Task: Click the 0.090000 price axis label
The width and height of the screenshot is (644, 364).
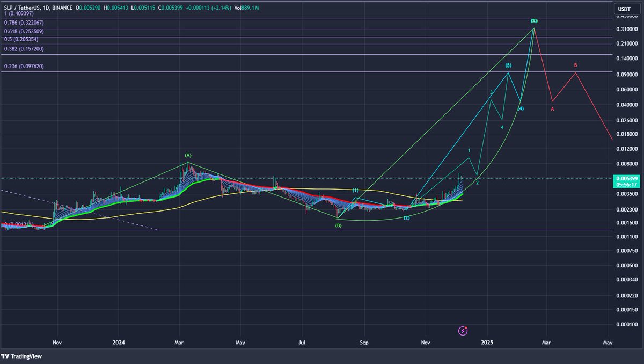Action: tap(626, 75)
